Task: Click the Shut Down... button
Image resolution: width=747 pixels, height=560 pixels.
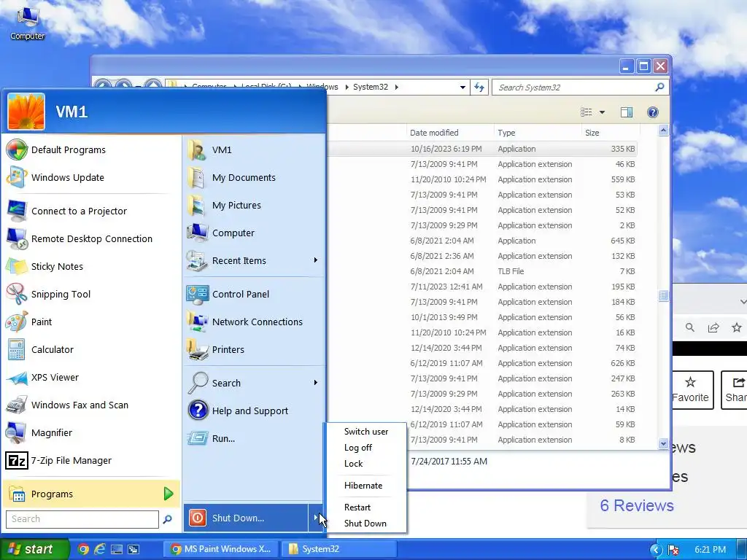Action: coord(246,518)
